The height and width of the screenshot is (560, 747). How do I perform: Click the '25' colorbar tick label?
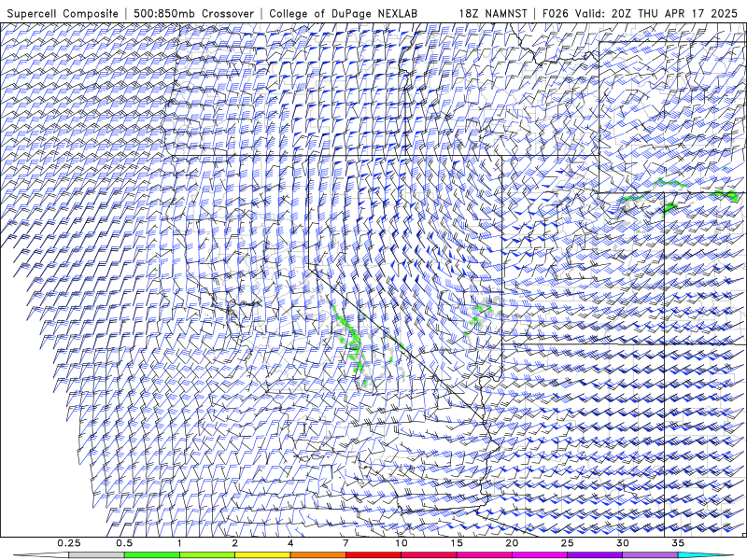coord(567,543)
